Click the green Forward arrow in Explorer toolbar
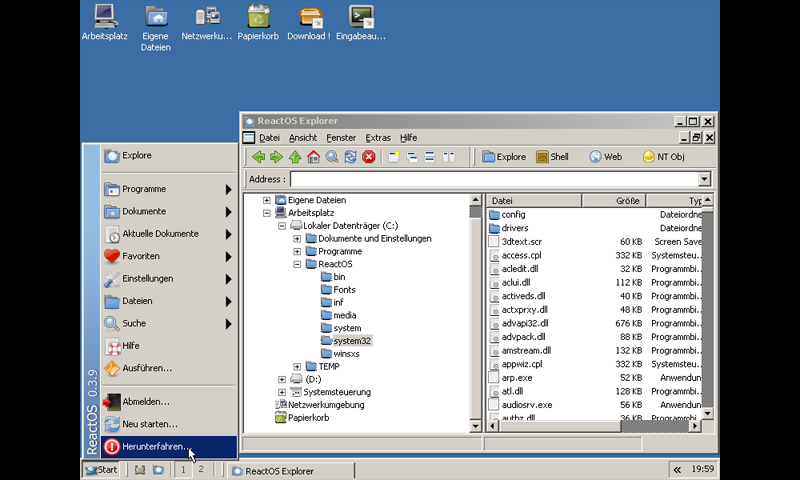 277,157
